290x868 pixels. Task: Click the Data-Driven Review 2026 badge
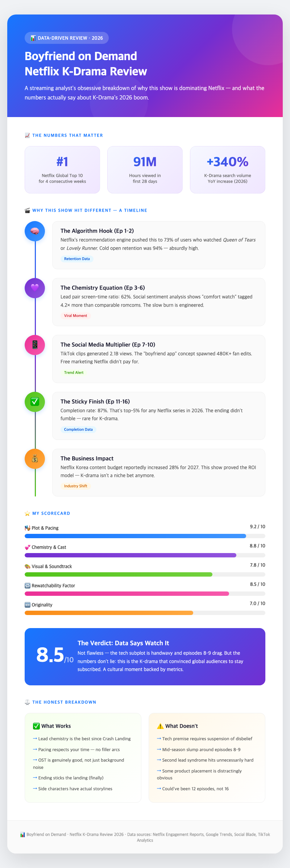tap(67, 38)
